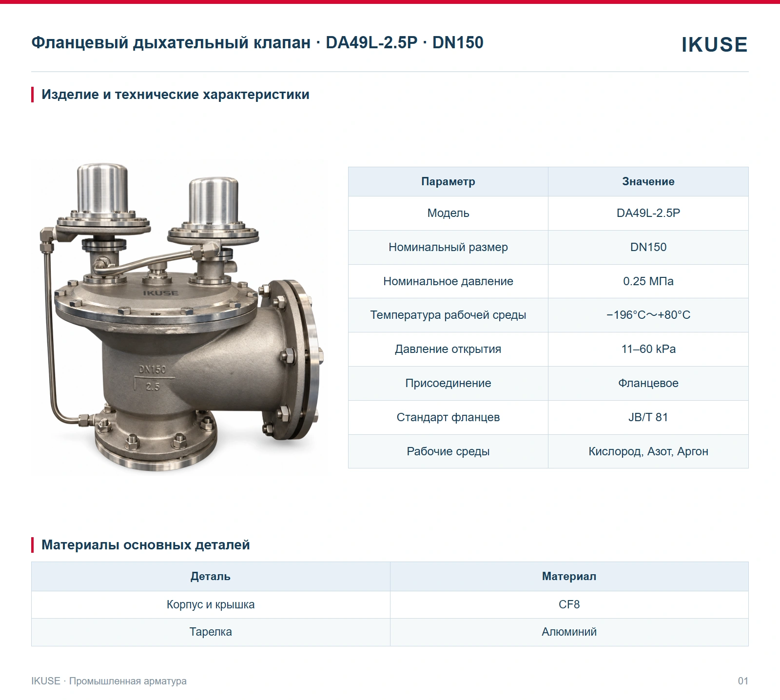The height and width of the screenshot is (700, 780).
Task: Click the 'Давление открытия' cell
Action: click(x=448, y=349)
